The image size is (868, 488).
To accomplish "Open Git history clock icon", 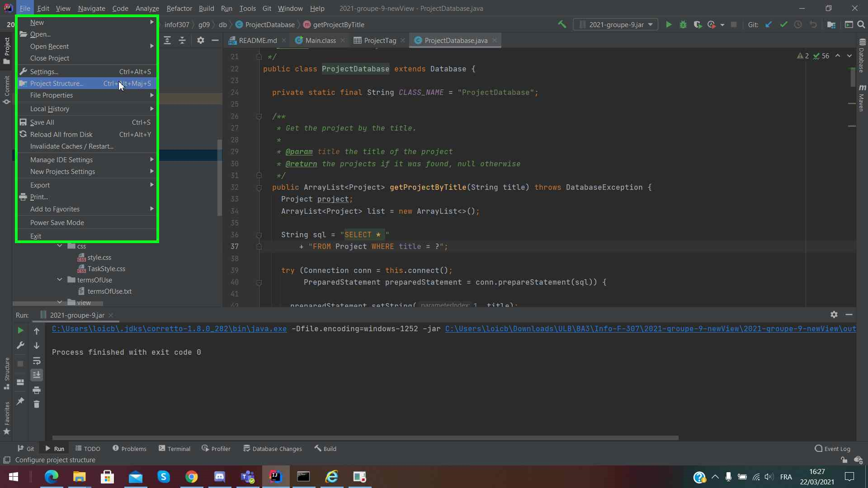I will pos(798,25).
